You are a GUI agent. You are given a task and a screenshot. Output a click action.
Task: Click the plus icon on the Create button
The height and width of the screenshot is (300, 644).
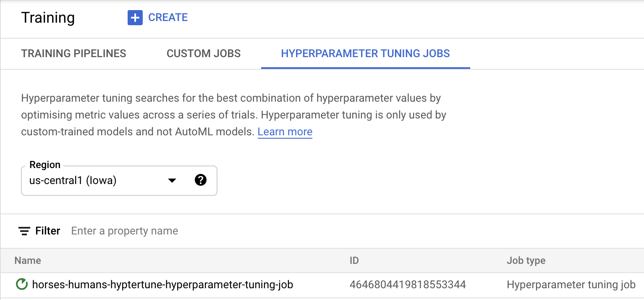point(135,18)
